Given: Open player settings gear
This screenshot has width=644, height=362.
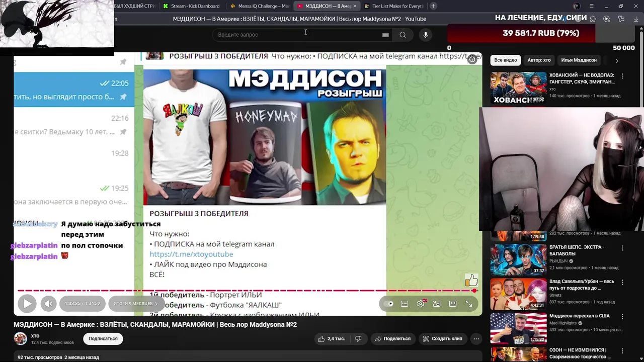Looking at the screenshot, I should pyautogui.click(x=421, y=304).
